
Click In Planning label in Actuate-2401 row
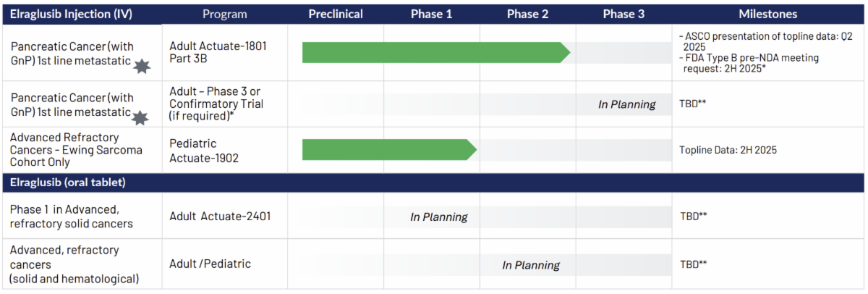(x=439, y=217)
